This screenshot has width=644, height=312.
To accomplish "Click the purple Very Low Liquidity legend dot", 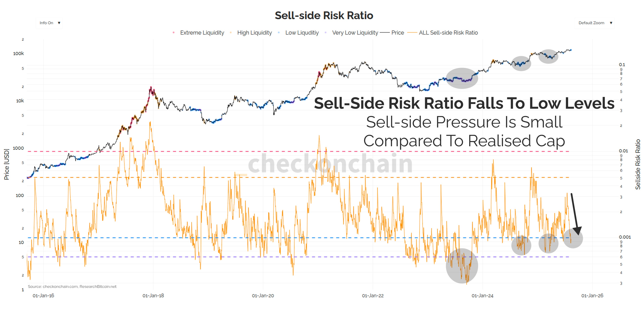I will point(326,33).
